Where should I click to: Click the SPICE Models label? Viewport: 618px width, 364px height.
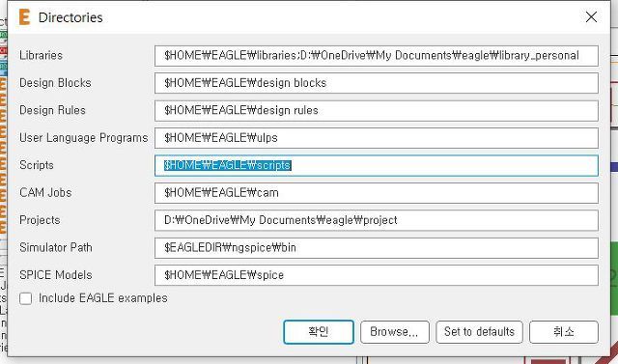tap(56, 275)
